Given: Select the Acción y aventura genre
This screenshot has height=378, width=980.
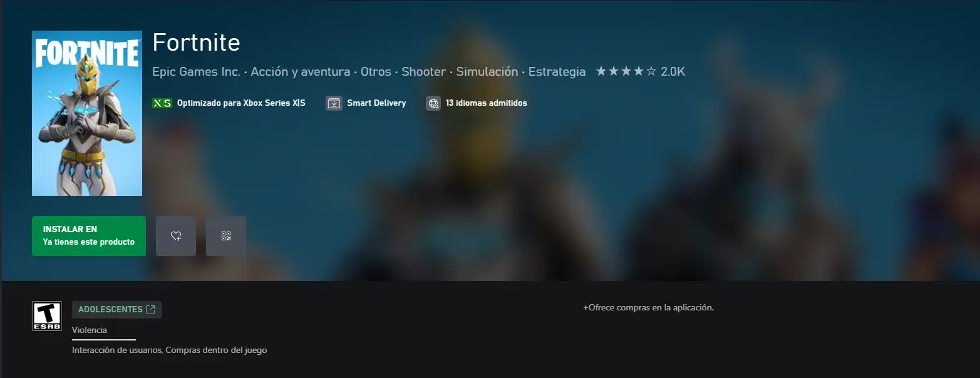Looking at the screenshot, I should (x=301, y=72).
